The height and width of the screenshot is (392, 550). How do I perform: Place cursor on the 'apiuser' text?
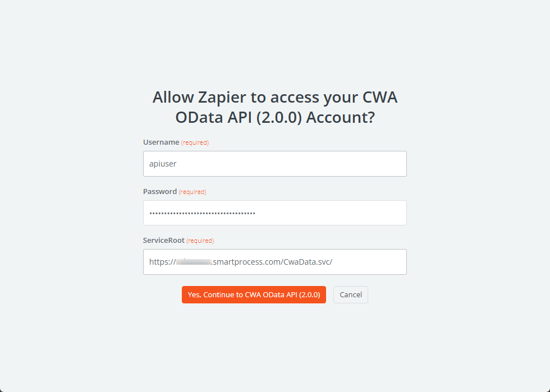point(163,164)
